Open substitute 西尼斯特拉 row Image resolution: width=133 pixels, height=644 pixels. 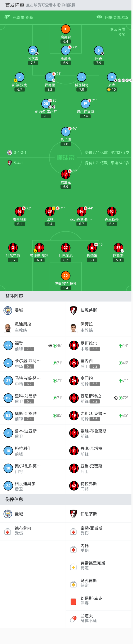pyautogui.click(x=98, y=398)
